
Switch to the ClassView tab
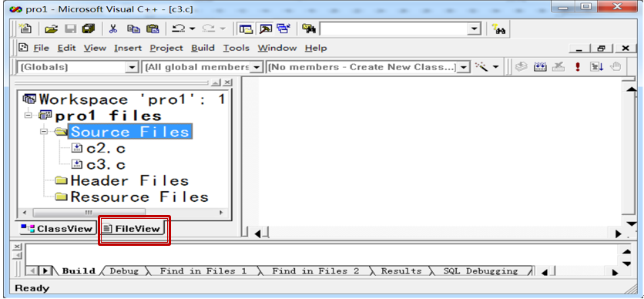point(57,229)
